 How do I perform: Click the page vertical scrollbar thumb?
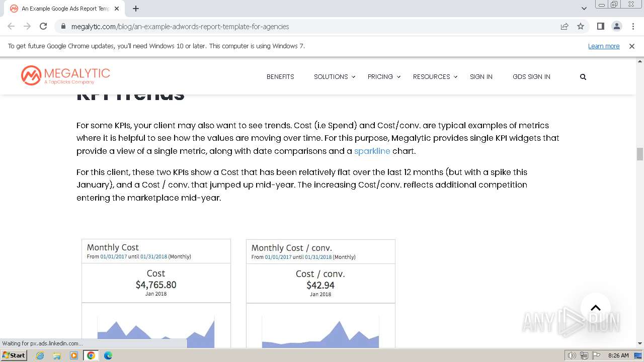[x=640, y=154]
